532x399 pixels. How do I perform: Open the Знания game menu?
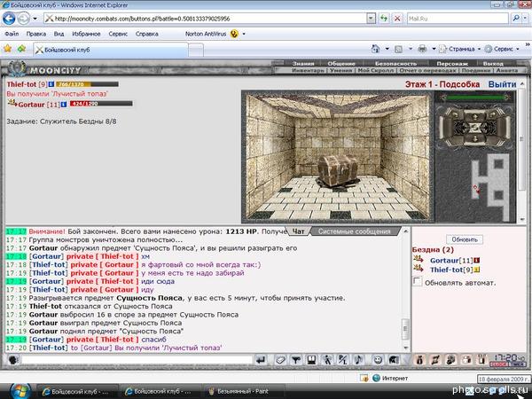[x=303, y=64]
